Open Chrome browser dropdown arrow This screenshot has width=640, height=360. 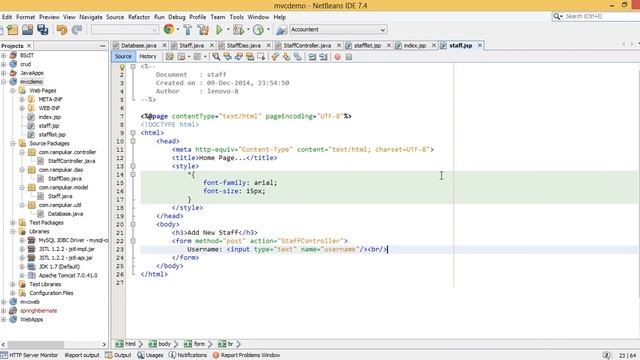(x=178, y=30)
